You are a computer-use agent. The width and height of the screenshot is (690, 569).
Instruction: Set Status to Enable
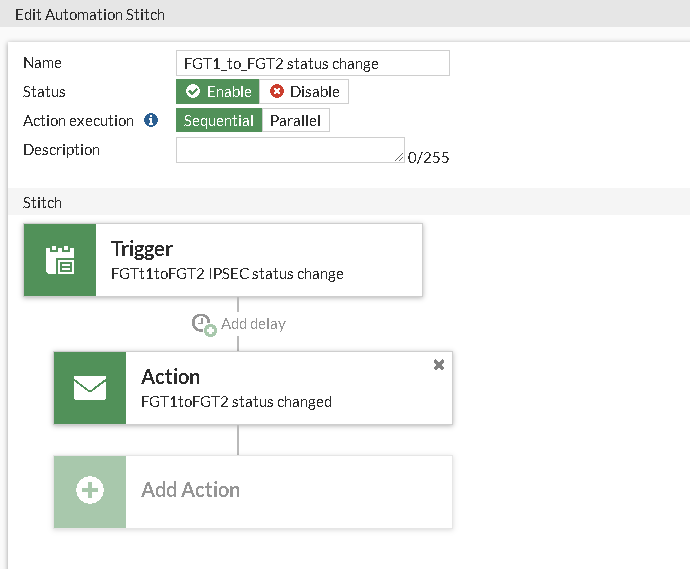point(218,92)
